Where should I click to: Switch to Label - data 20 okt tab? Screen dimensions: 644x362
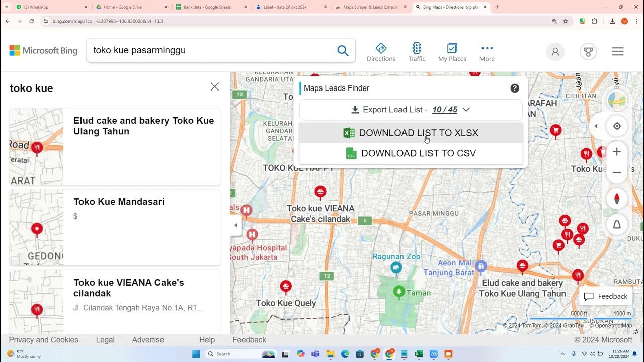(x=292, y=7)
